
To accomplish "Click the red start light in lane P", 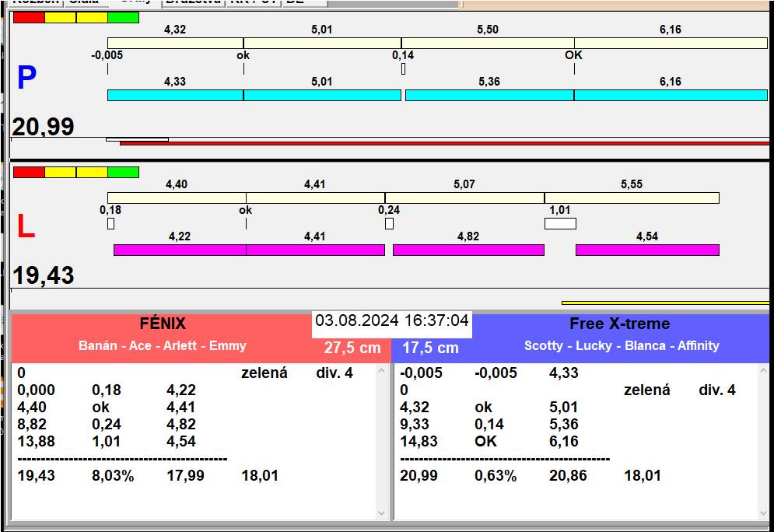I will click(x=29, y=17).
